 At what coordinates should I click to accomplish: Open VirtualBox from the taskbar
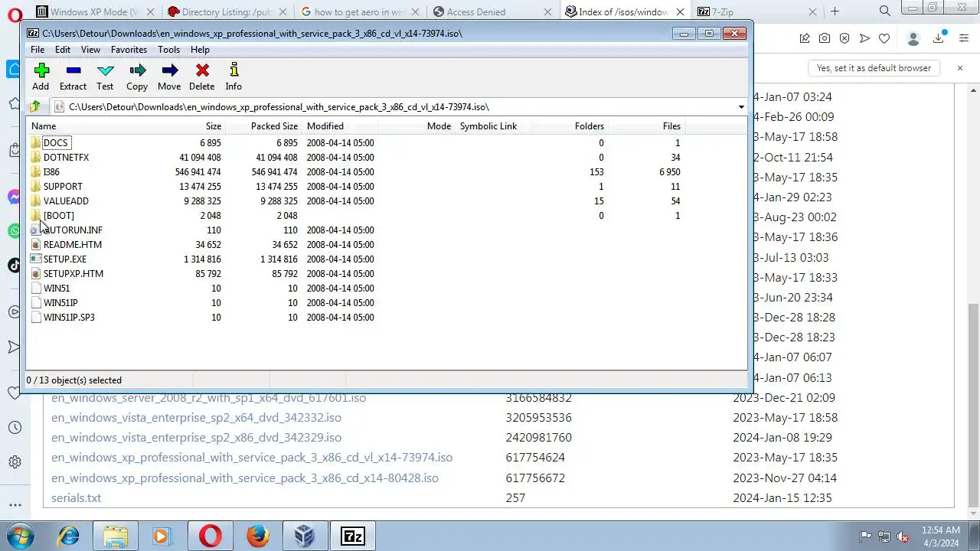click(305, 536)
